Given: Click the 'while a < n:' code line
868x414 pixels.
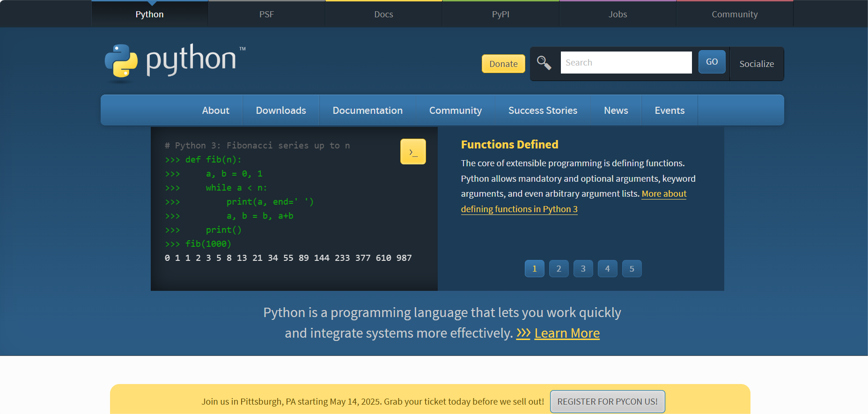Looking at the screenshot, I should click(x=236, y=188).
